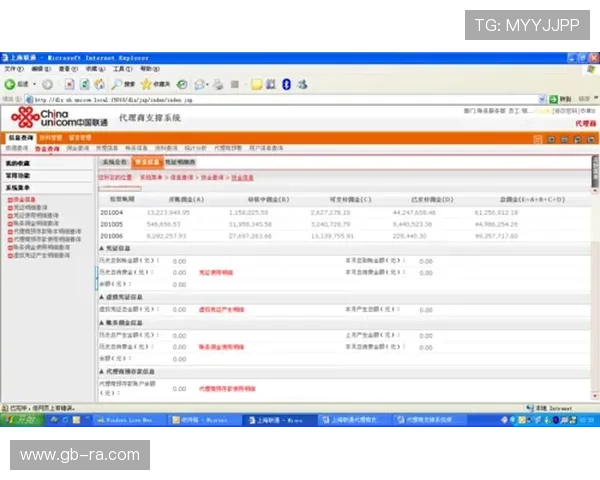Collapse the 账务佣金信息 section triangle

(101, 323)
